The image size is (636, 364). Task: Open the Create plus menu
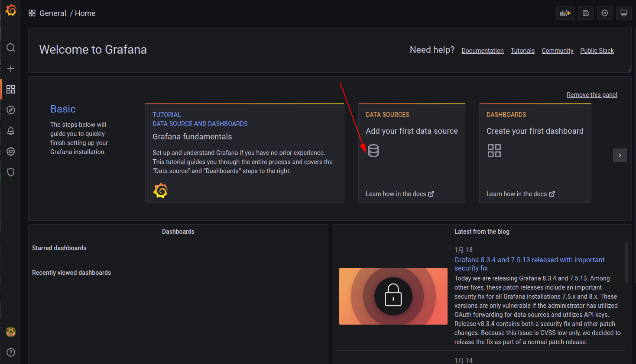(11, 68)
